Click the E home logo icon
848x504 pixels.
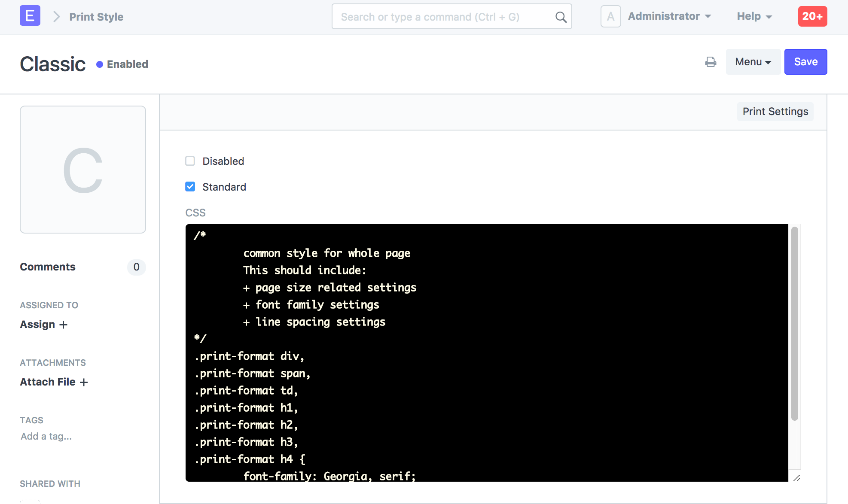tap(30, 16)
